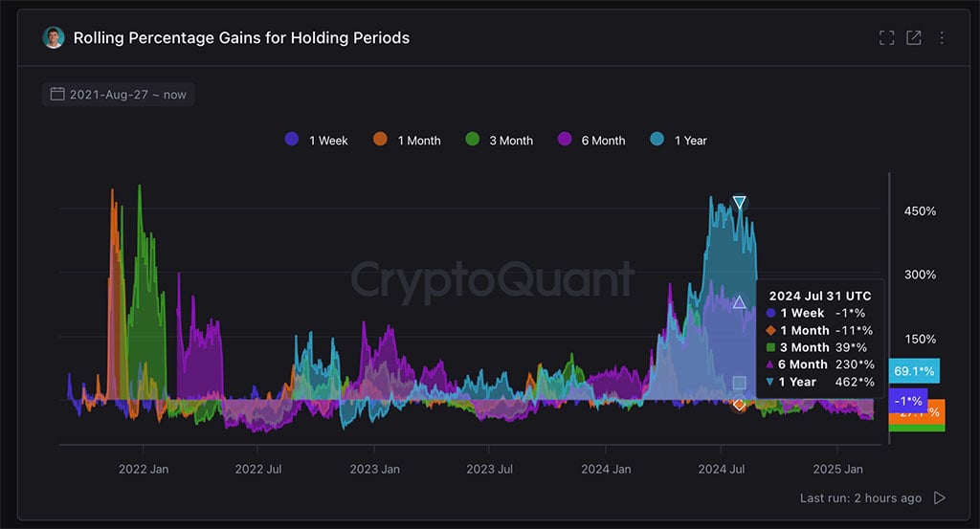The height and width of the screenshot is (529, 980).
Task: Click the author avatar picture
Action: 54,38
